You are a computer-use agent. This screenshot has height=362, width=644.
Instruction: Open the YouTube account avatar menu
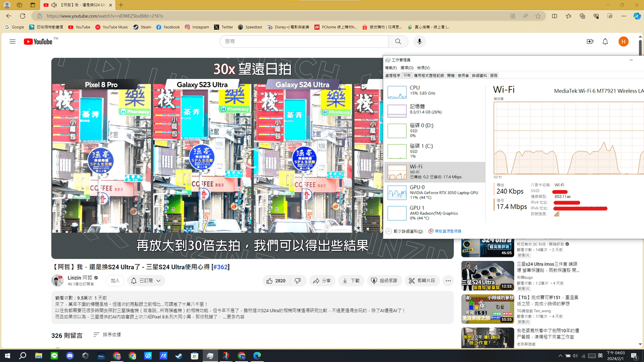point(623,41)
